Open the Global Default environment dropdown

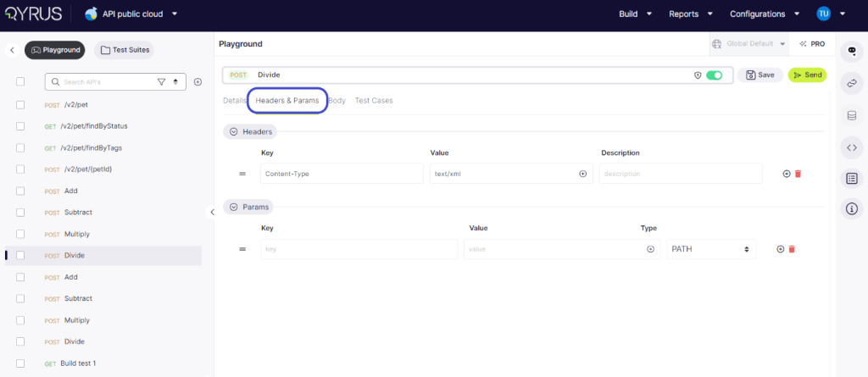coord(749,44)
